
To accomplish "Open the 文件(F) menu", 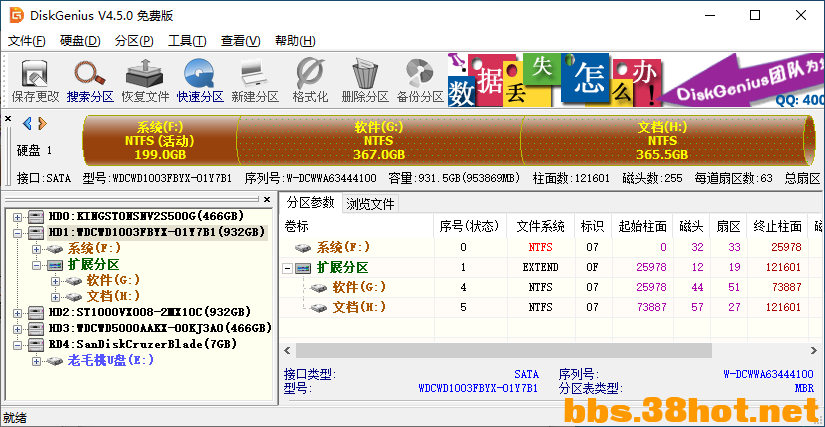I will [x=27, y=41].
